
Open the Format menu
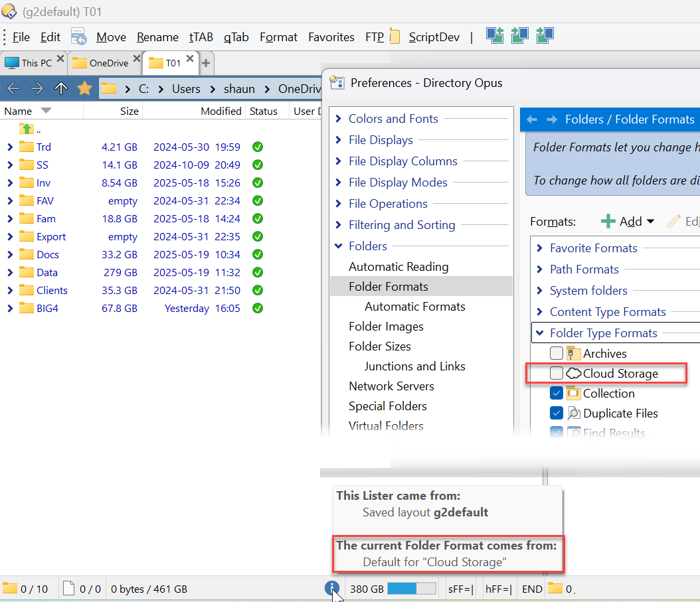pos(278,37)
